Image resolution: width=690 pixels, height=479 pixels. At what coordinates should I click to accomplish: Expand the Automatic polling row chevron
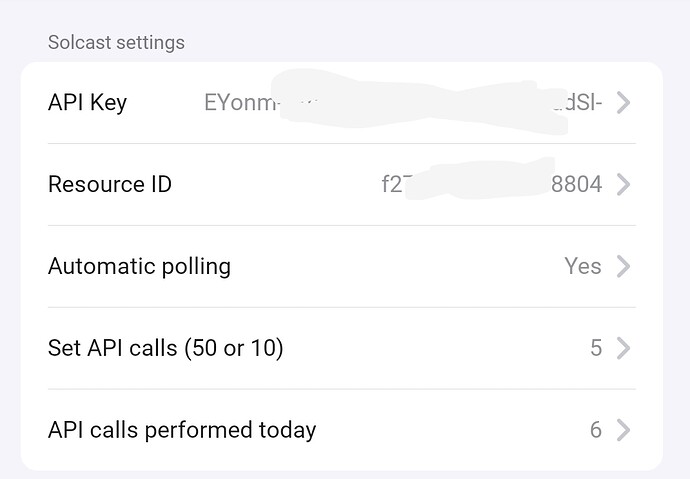pyautogui.click(x=623, y=267)
